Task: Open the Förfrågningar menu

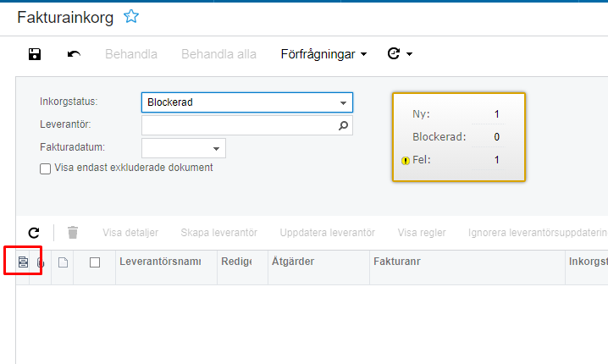Action: pos(323,54)
